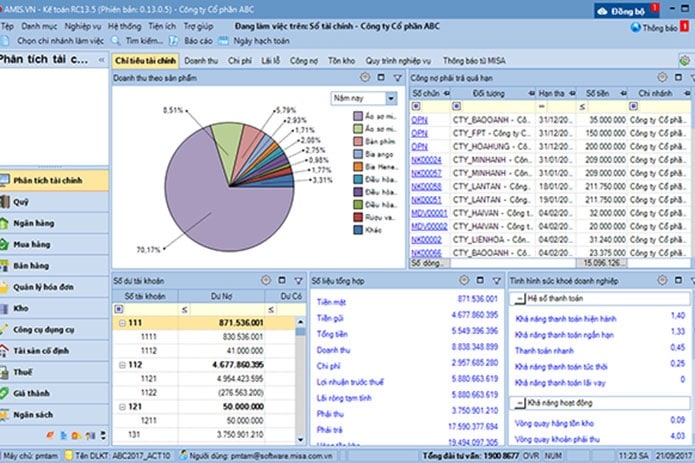
Task: Switch to the Doanh thu tab
Action: point(201,61)
